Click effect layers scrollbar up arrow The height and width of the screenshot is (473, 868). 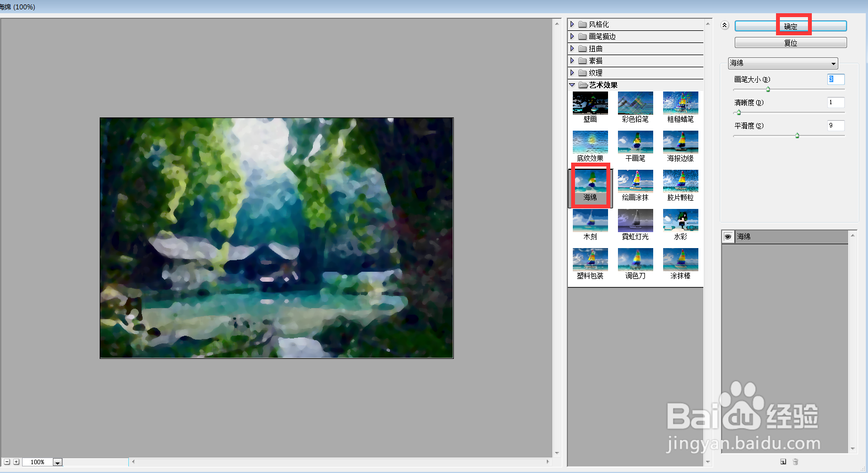(853, 235)
